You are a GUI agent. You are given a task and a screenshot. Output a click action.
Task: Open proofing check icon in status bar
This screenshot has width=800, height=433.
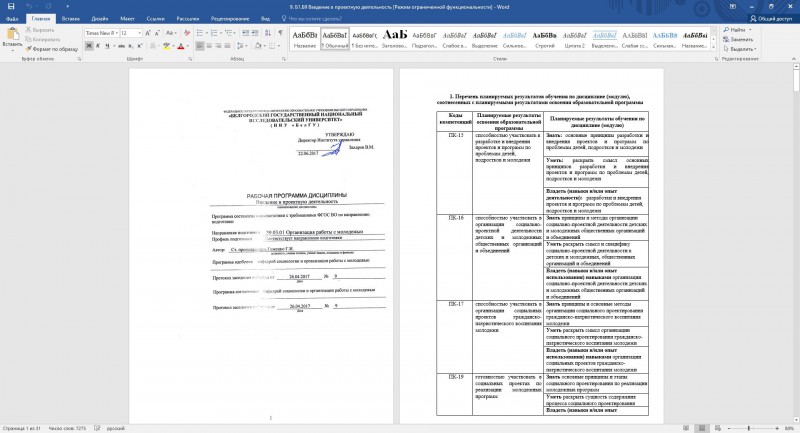(97, 428)
